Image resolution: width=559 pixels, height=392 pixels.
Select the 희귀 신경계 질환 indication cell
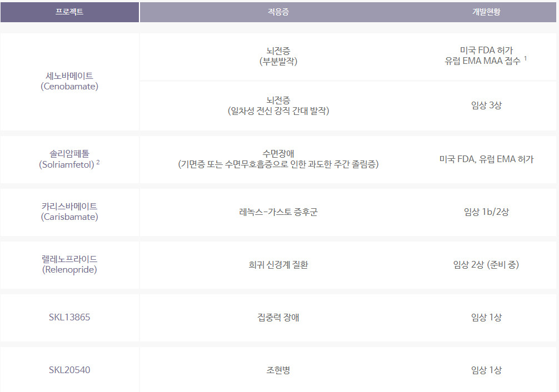[x=278, y=265]
